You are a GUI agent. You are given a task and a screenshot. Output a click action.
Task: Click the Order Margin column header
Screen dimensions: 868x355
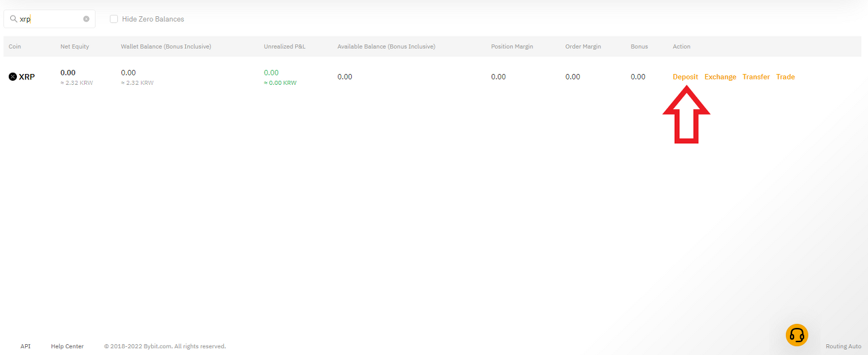click(x=583, y=46)
